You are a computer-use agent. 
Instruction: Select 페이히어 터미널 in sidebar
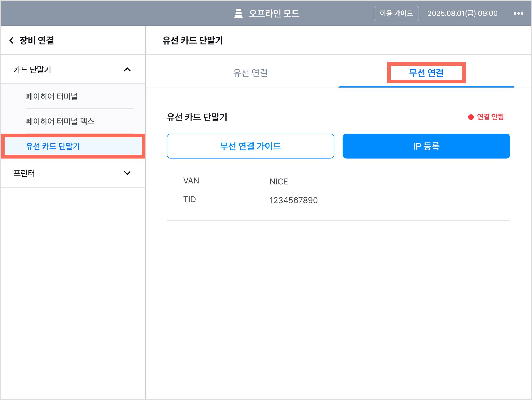pos(52,96)
